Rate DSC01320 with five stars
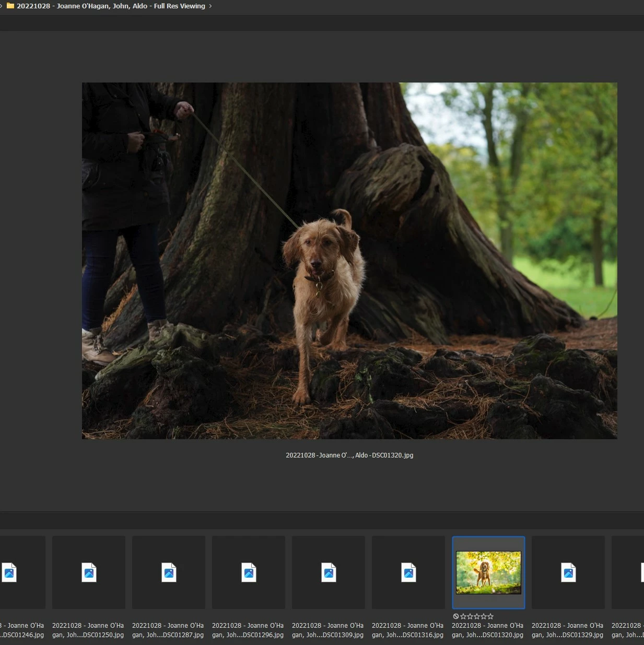Image resolution: width=644 pixels, height=645 pixels. tap(490, 616)
